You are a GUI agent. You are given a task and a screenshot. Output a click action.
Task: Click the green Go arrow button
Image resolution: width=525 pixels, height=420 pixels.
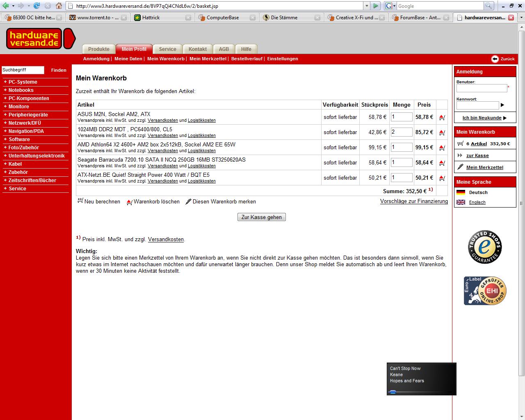point(375,6)
